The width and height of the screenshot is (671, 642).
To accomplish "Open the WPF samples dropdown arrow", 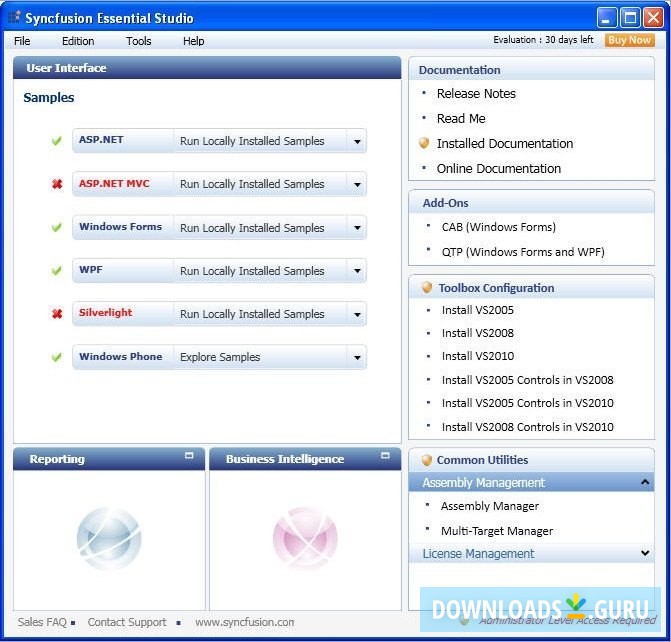I will coord(357,271).
